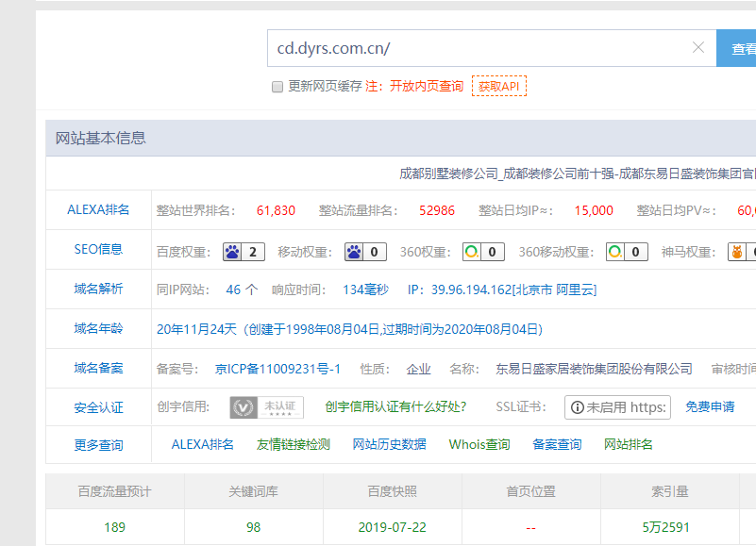Click inside the domain search input field
The width and height of the screenshot is (756, 546).
point(472,48)
